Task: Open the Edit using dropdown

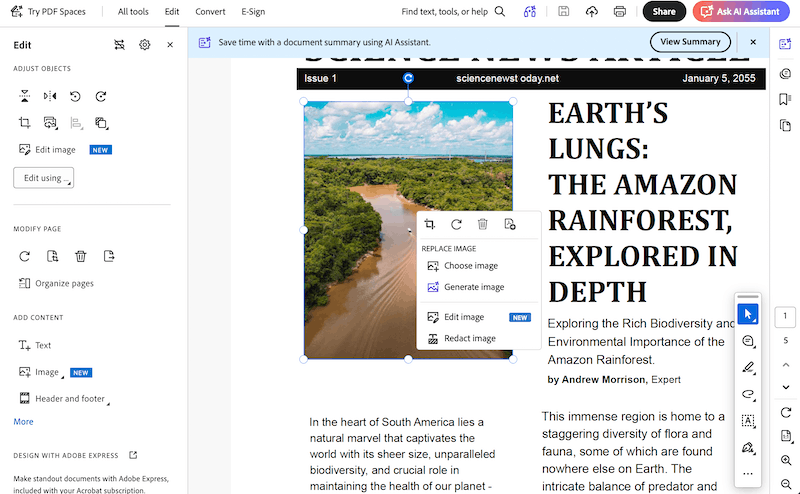Action: (43, 178)
